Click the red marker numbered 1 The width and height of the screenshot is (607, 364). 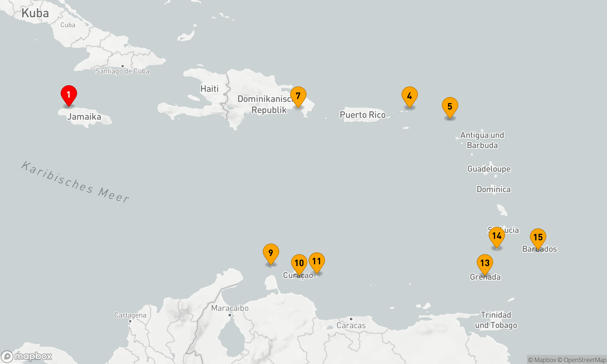(69, 95)
